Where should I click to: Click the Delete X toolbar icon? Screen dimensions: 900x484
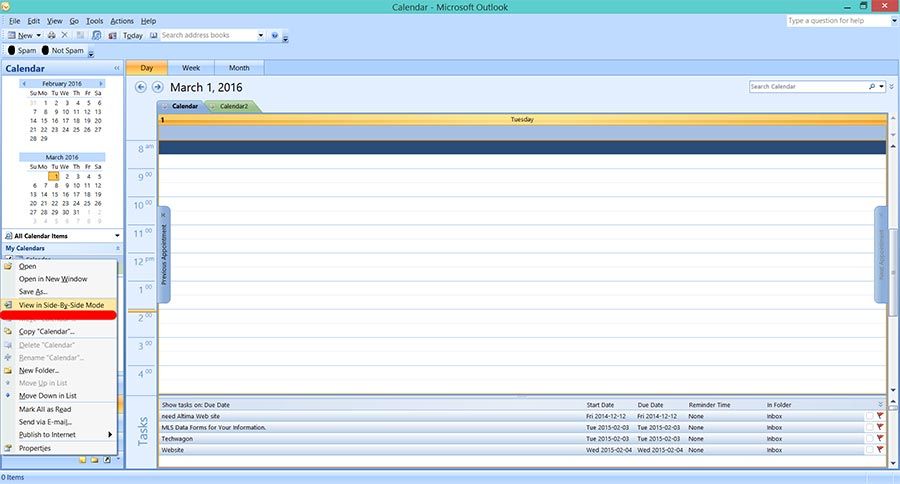(x=65, y=36)
